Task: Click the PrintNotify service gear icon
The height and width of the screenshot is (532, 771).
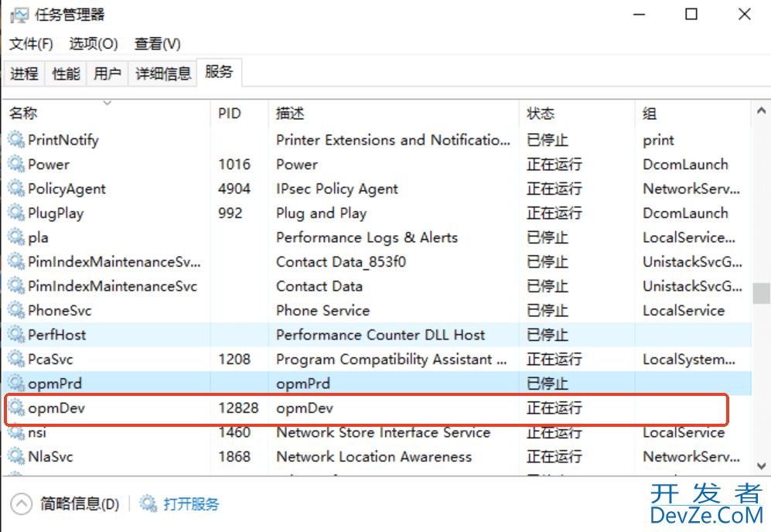Action: [16, 140]
